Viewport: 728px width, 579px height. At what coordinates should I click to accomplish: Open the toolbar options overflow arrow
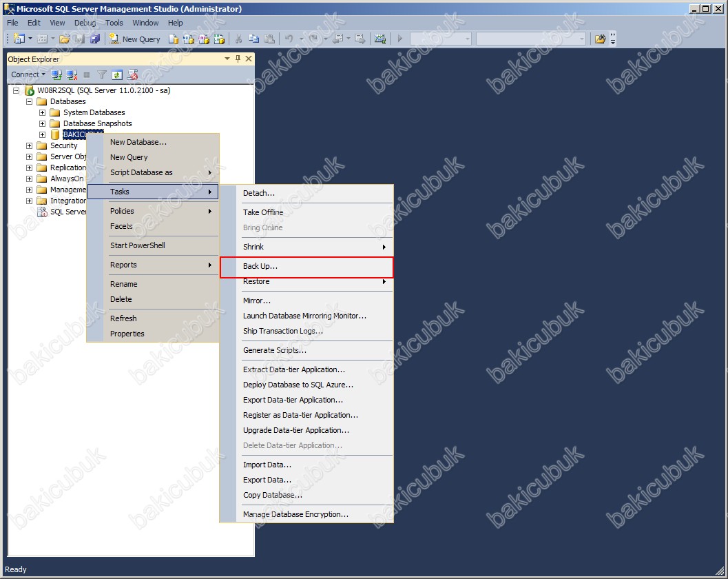pos(613,39)
